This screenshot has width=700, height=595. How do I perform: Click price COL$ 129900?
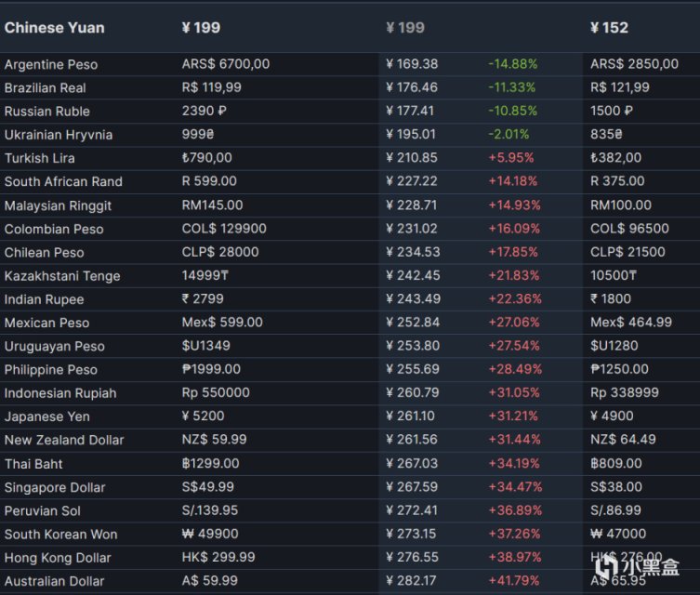(224, 229)
